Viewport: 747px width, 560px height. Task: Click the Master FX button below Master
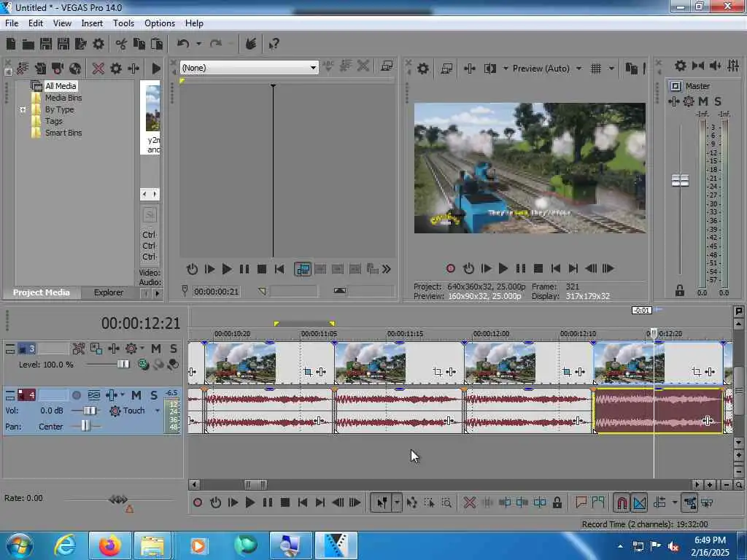click(x=673, y=101)
